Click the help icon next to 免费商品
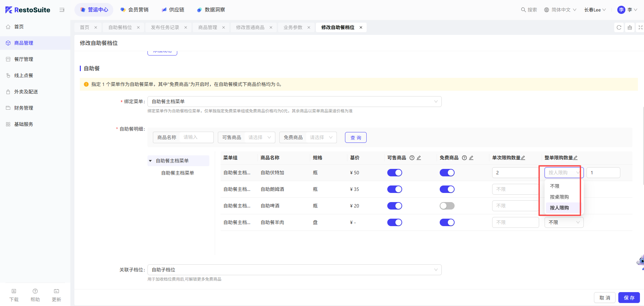The image size is (644, 306). 464,158
